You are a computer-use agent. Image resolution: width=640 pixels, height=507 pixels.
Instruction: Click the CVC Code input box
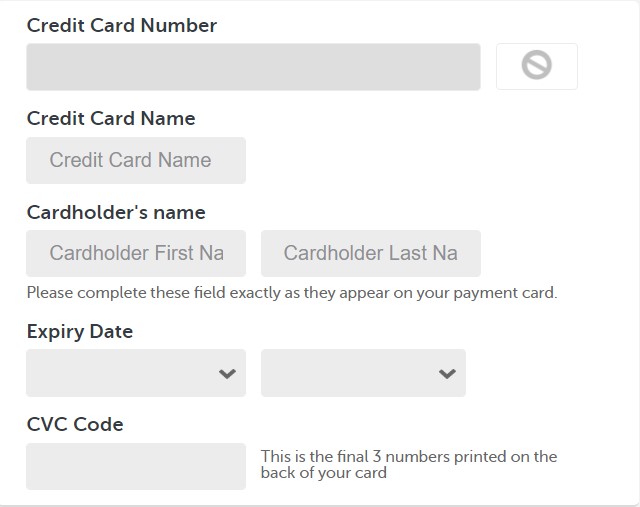point(136,467)
